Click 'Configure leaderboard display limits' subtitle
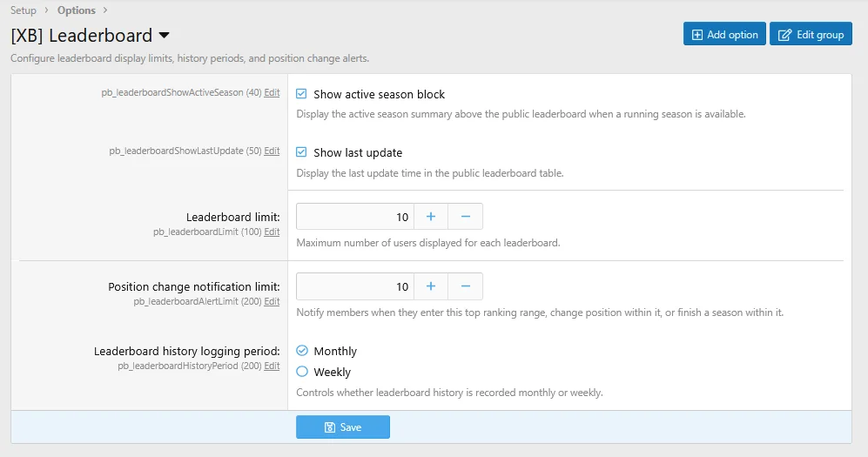The width and height of the screenshot is (868, 457). click(190, 58)
